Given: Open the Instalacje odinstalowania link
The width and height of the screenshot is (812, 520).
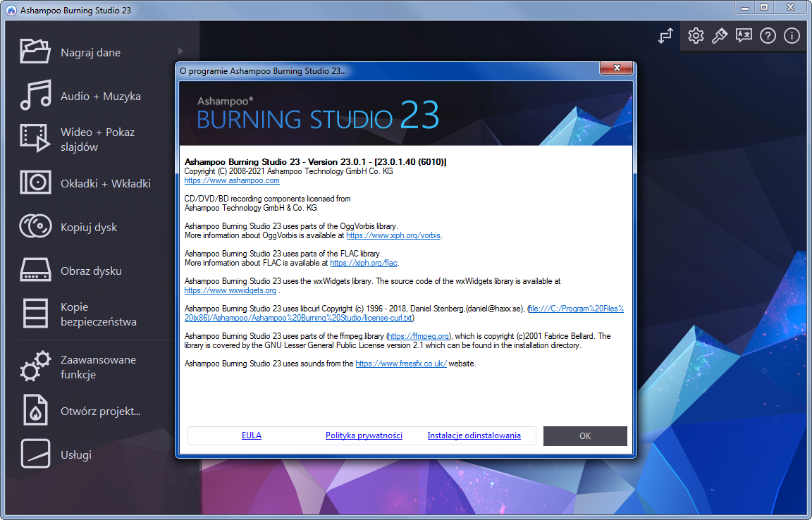Looking at the screenshot, I should (474, 435).
